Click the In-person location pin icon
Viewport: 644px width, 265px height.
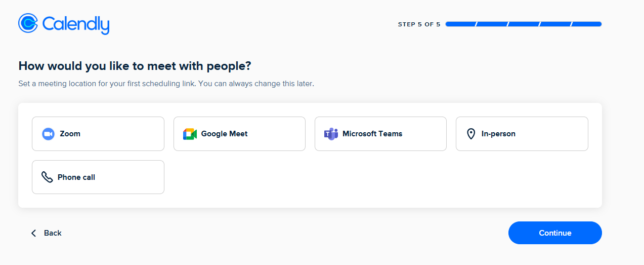(x=471, y=134)
